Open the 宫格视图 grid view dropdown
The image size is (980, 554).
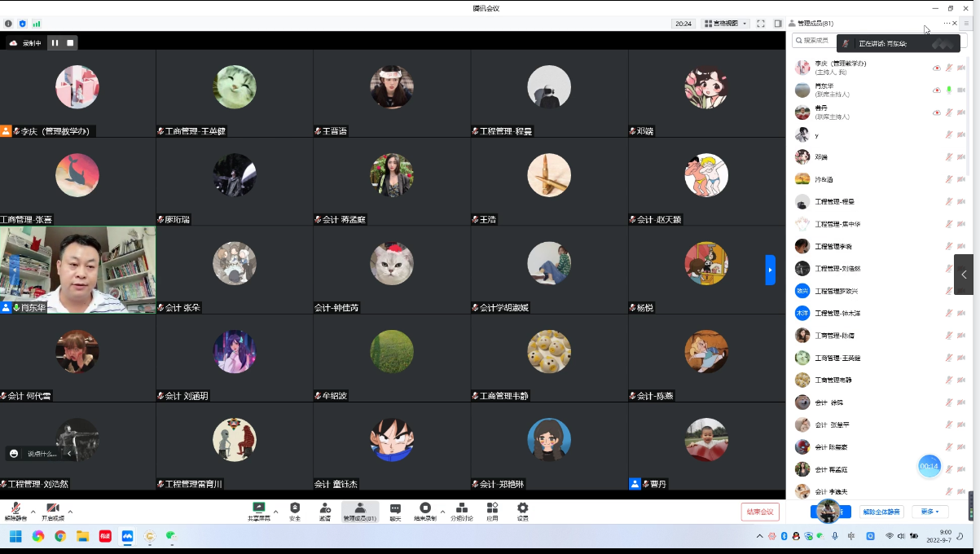725,24
